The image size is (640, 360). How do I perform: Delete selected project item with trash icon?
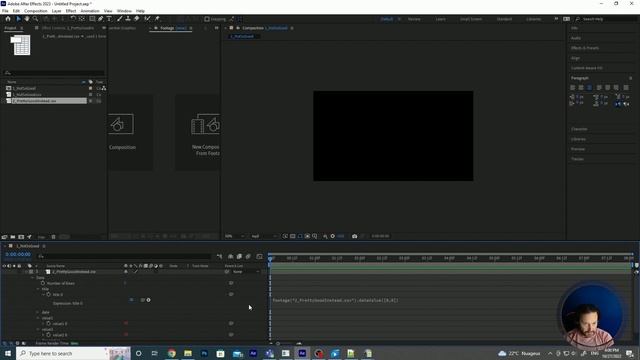pyautogui.click(x=53, y=237)
